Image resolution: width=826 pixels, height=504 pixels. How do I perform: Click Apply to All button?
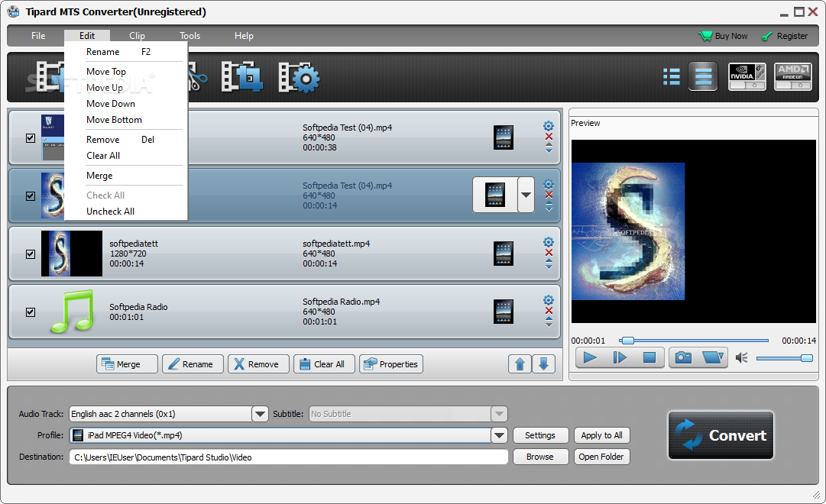[x=601, y=435]
